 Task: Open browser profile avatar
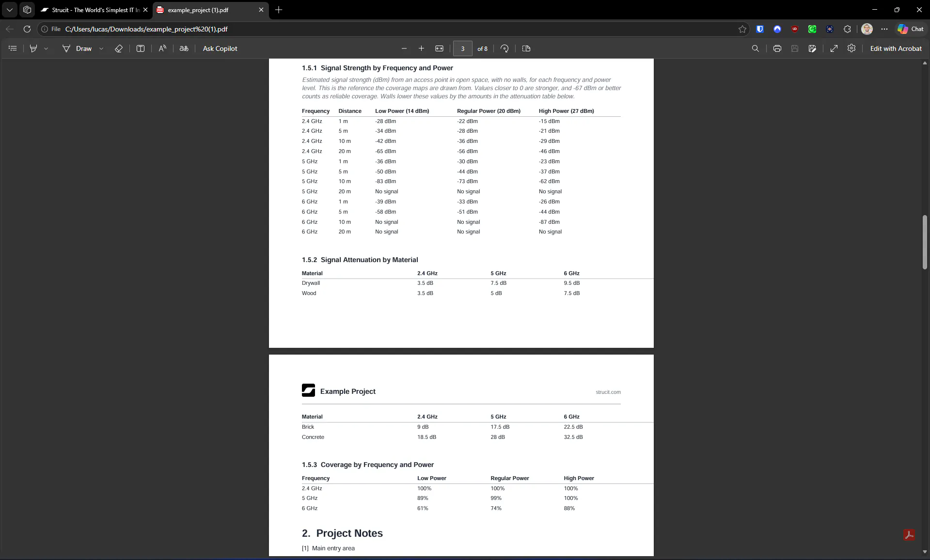pos(867,29)
